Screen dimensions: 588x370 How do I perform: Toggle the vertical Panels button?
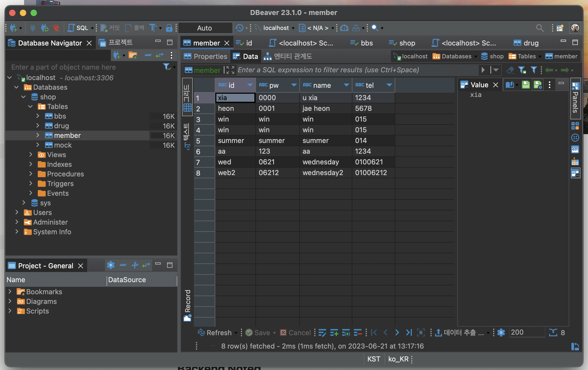pos(575,99)
